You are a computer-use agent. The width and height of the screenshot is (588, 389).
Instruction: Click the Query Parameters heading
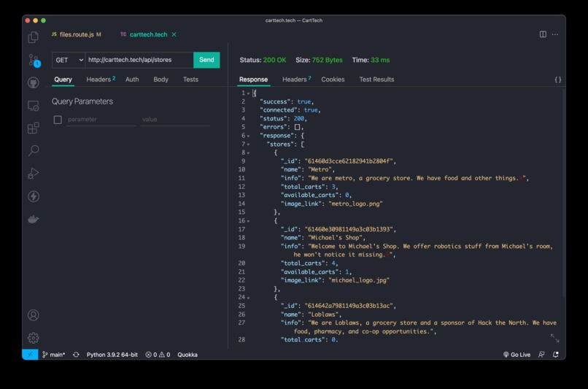82,101
